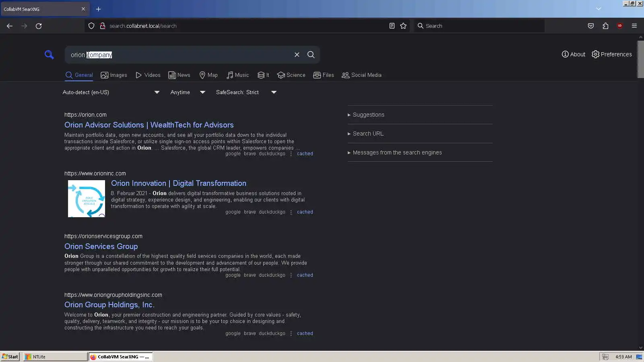The image size is (644, 362).
Task: Switch to the Files category tab
Action: click(324, 75)
